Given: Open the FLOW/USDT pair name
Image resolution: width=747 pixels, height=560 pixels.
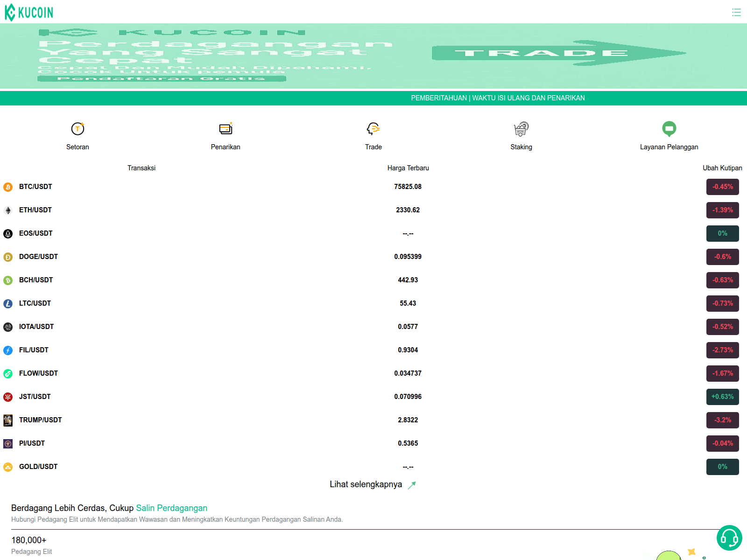Looking at the screenshot, I should click(38, 373).
